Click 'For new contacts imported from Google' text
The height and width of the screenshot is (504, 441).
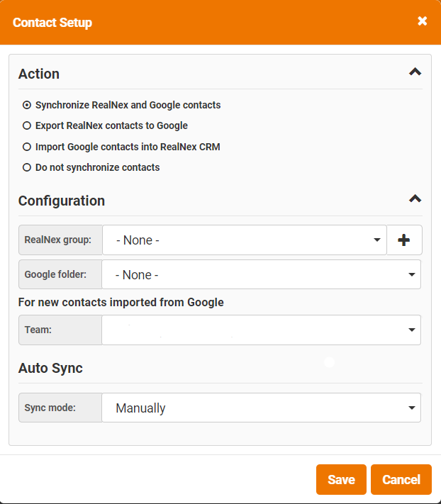(x=121, y=303)
